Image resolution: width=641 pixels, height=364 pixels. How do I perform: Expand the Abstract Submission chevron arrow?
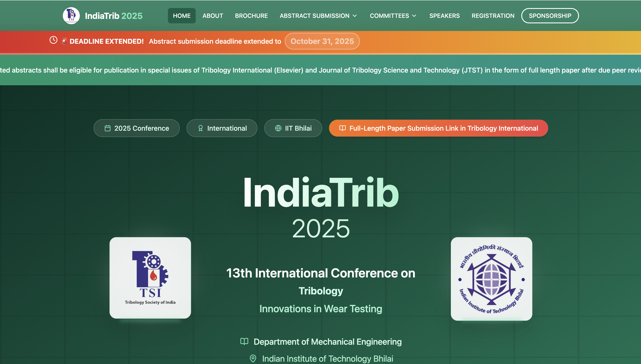[x=355, y=16]
